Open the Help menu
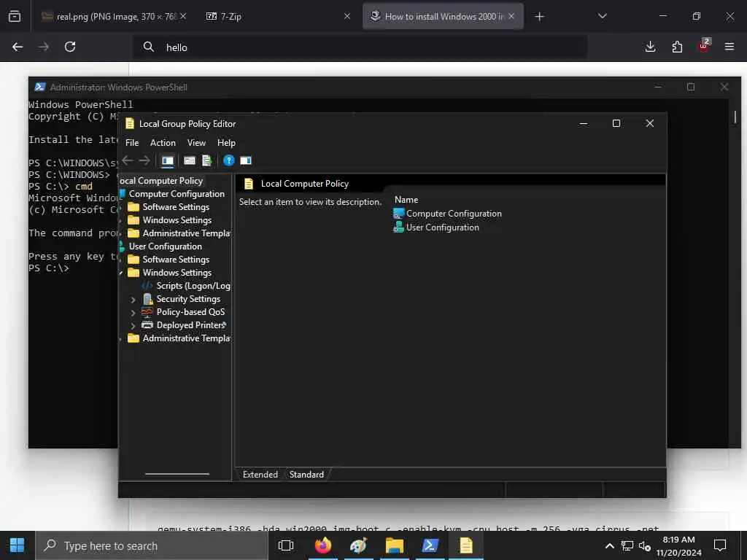This screenshot has height=560, width=747. click(x=226, y=143)
